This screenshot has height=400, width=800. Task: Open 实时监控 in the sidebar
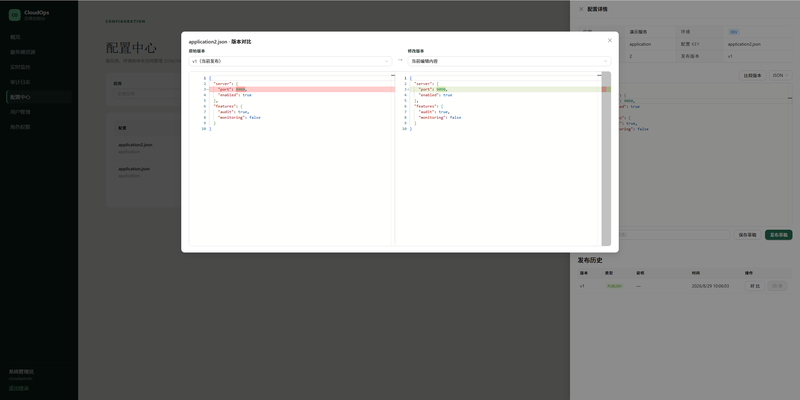click(x=39, y=67)
